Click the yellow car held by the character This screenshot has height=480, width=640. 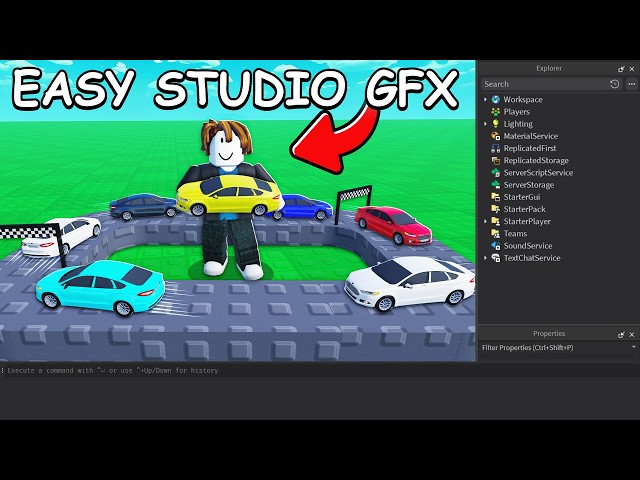[229, 196]
